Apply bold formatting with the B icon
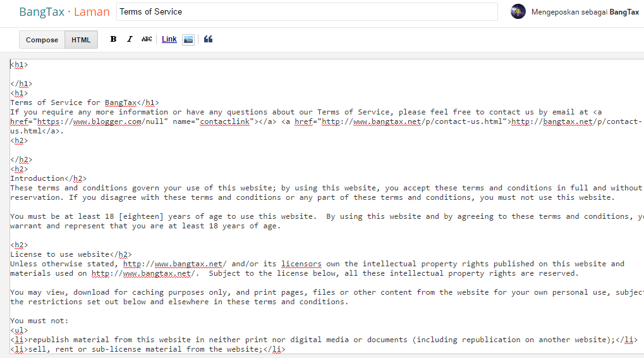644x358 pixels. [x=113, y=39]
